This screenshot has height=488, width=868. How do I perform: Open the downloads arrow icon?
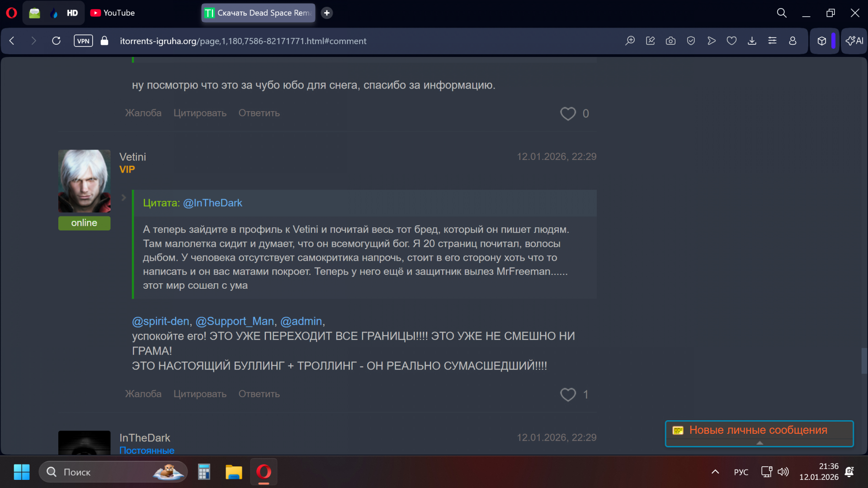pos(752,41)
